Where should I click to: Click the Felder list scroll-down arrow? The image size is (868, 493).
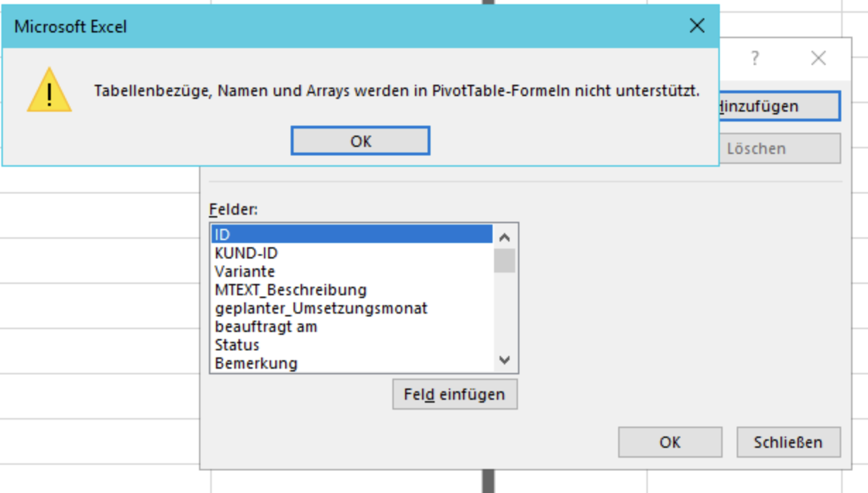coord(504,360)
